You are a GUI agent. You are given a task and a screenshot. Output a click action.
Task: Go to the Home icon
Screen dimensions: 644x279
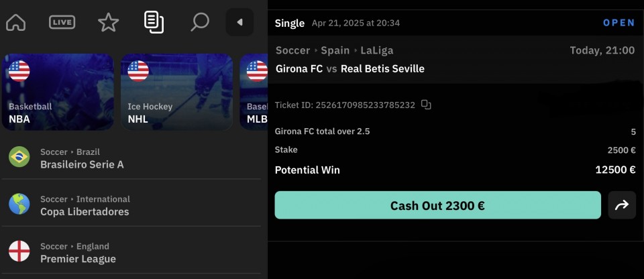16,22
